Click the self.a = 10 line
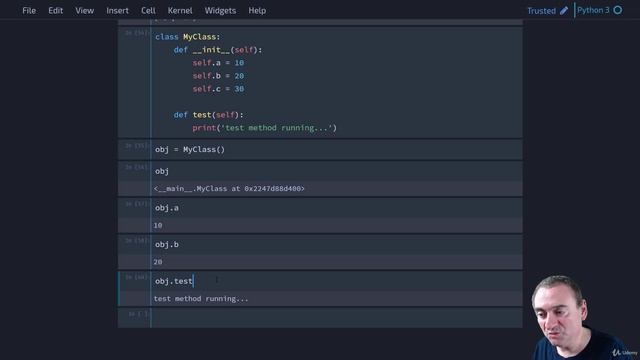This screenshot has height=360, width=640. [218, 63]
